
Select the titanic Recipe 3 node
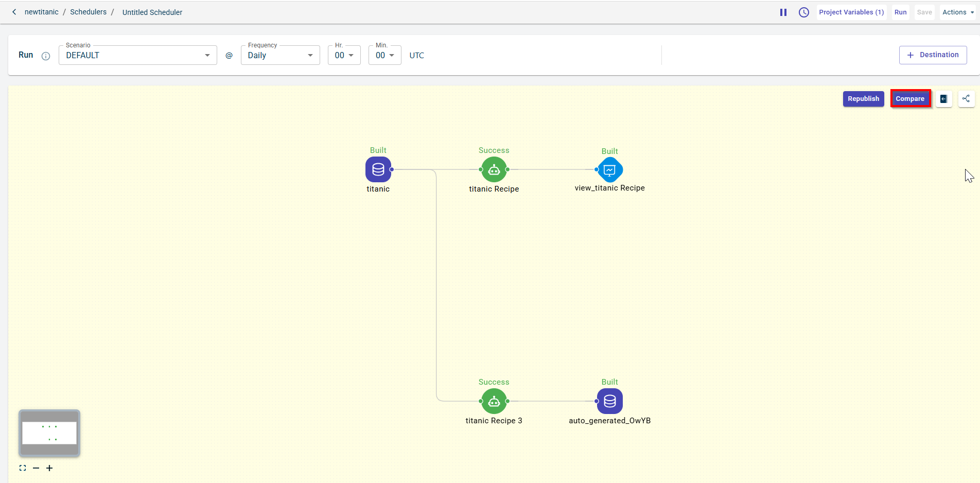tap(494, 401)
